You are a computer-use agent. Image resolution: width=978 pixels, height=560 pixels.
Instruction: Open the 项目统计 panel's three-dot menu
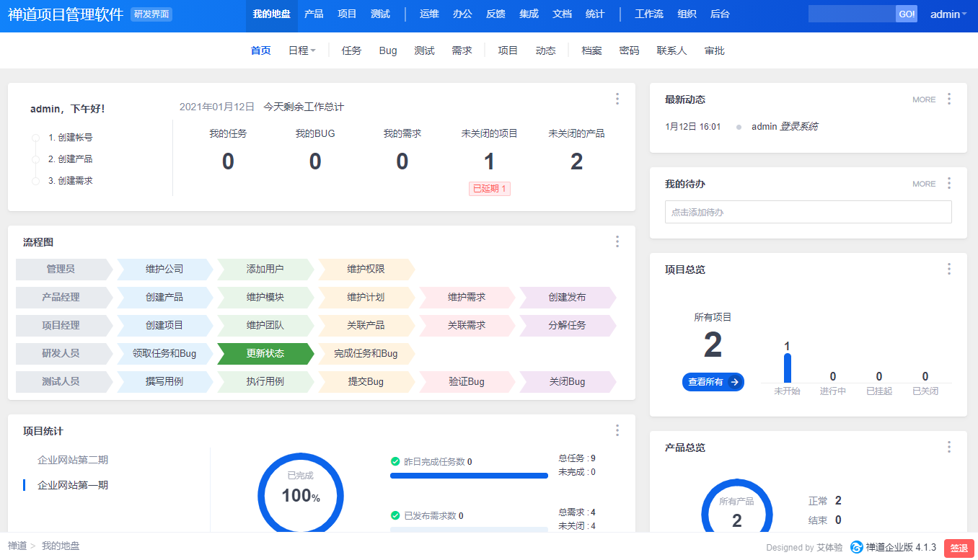[x=617, y=430]
